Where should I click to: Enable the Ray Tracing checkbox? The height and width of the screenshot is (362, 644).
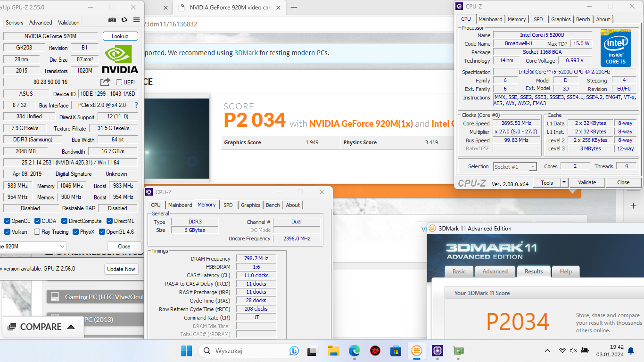pyautogui.click(x=37, y=231)
